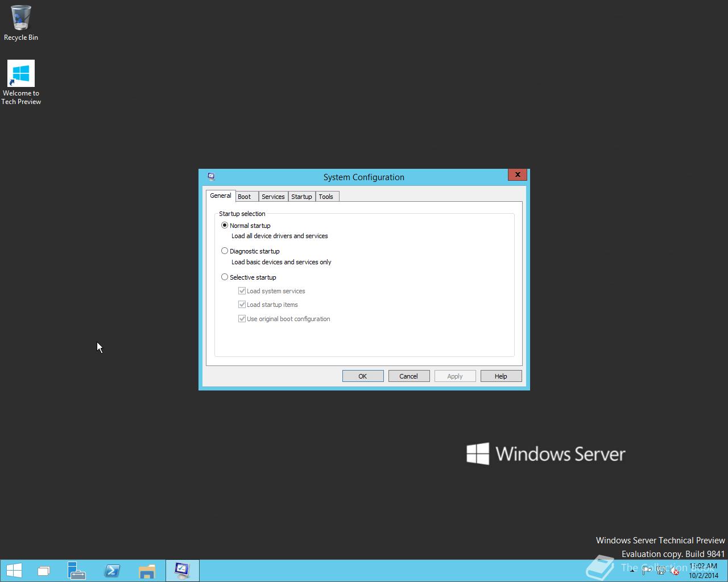Launch Server Manager from the taskbar
Image resolution: width=728 pixels, height=582 pixels.
[76, 571]
